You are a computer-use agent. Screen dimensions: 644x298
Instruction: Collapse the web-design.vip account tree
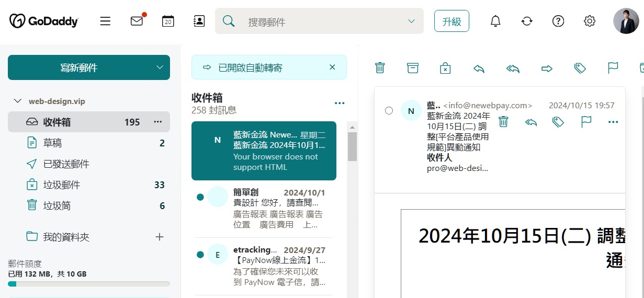click(18, 101)
